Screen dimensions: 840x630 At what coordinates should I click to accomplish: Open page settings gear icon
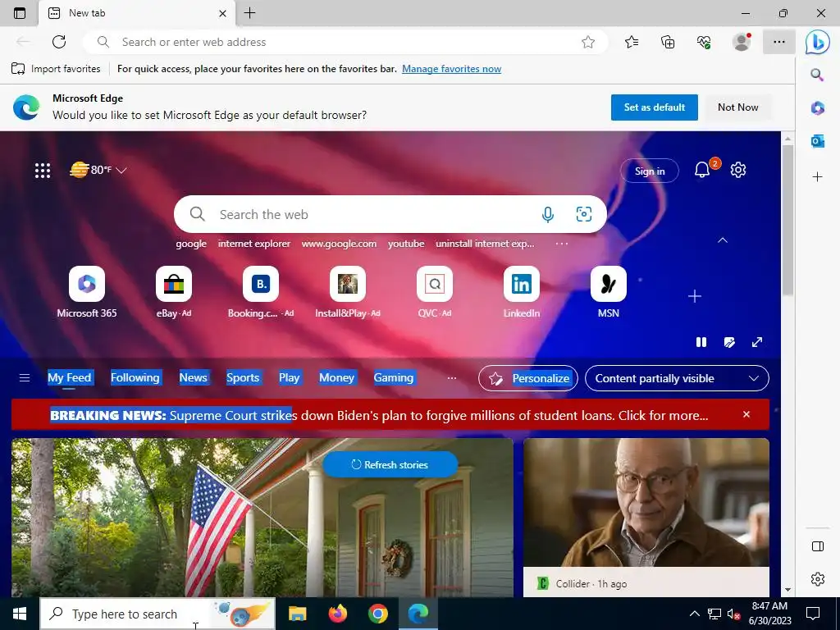(738, 170)
